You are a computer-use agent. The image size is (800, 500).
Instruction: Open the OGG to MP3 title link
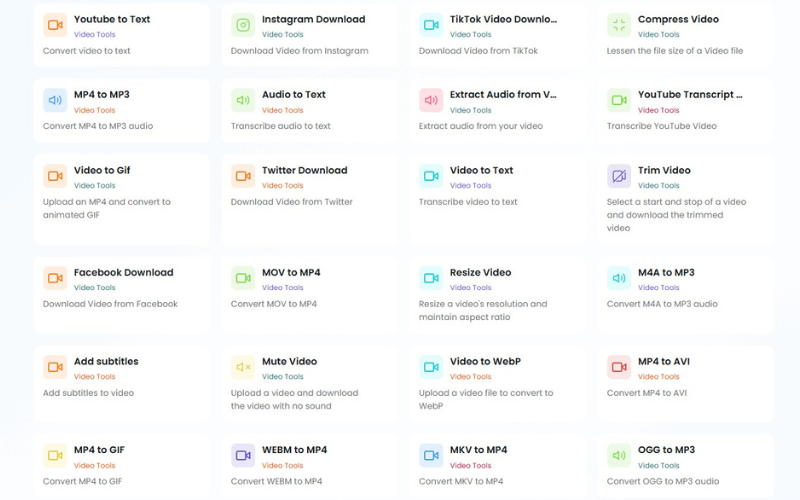pos(666,450)
